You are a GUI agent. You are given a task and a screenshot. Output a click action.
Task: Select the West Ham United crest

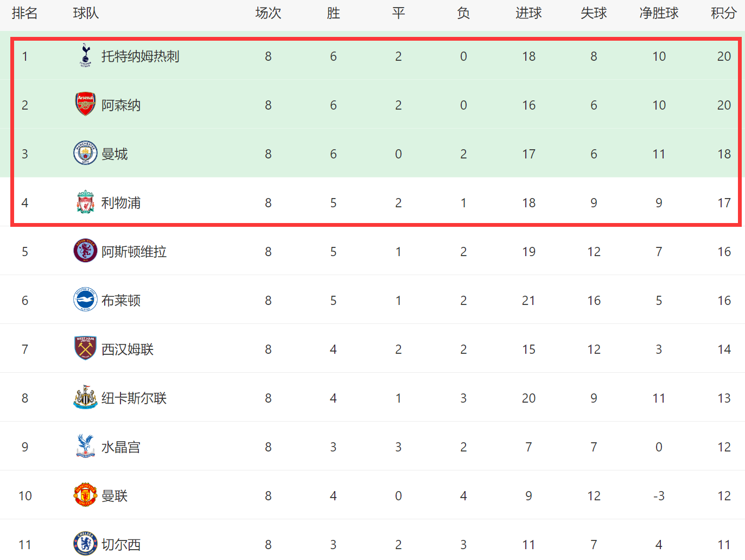click(x=85, y=348)
